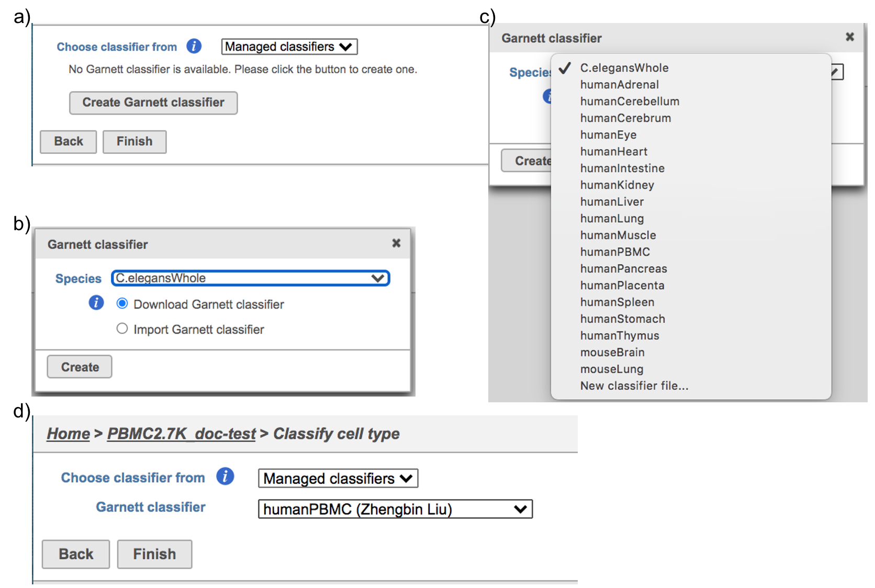Select Download Garnett classifier radio button
Viewport: 875px width, 588px height.
122,304
